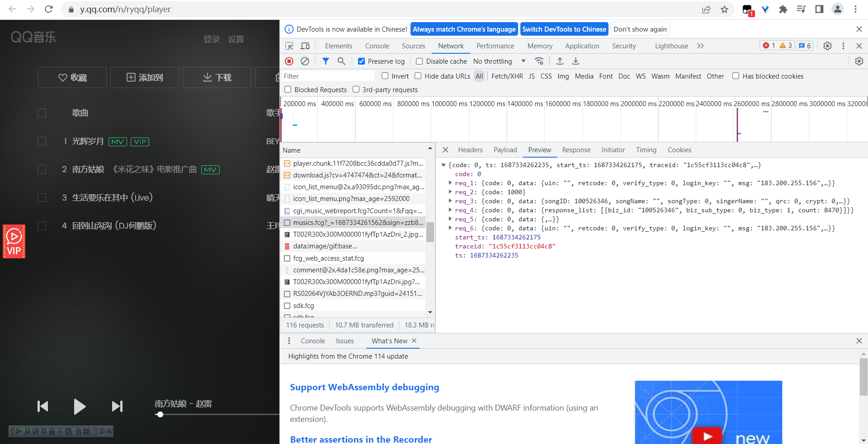Click the red VIP icon badge
Screen dimensions: 868x444
14,241
